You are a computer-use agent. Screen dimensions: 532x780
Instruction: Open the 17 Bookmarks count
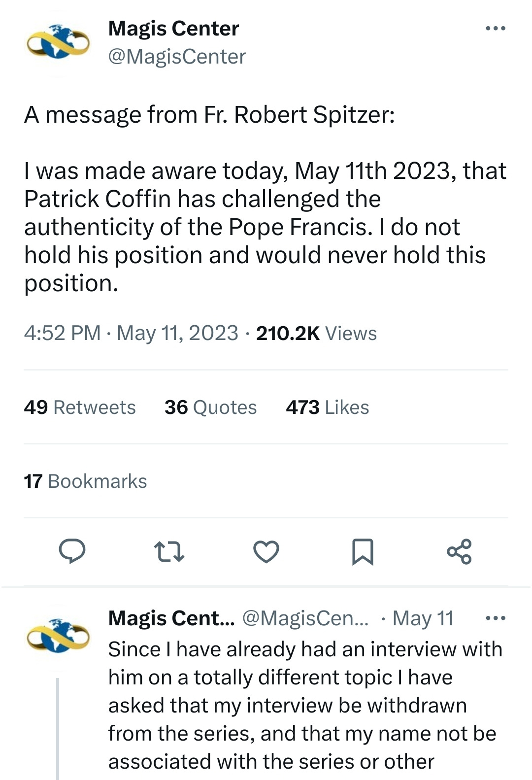pyautogui.click(x=85, y=481)
